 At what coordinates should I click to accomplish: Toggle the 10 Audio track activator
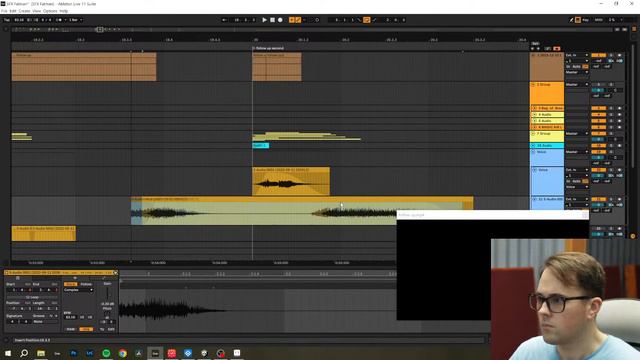[x=598, y=145]
